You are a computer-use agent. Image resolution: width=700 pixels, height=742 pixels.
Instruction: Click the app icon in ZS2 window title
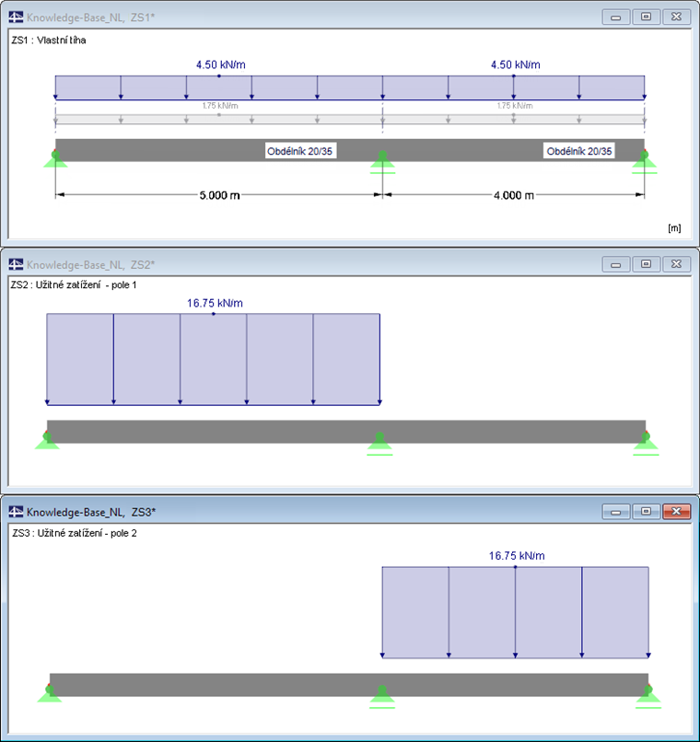(16, 264)
